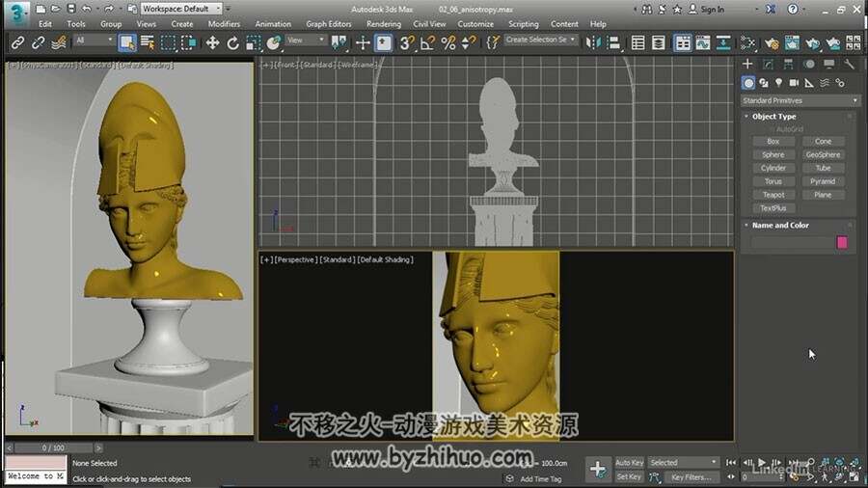
Task: Open the Rendering menu
Action: point(384,24)
